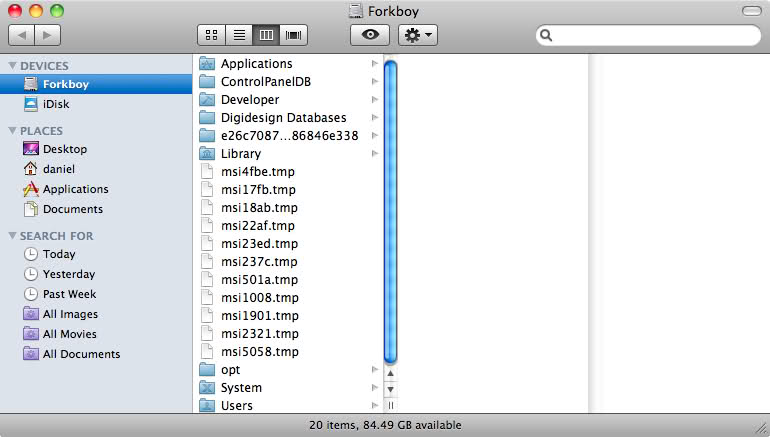This screenshot has width=770, height=437.
Task: Select Users folder
Action: click(x=289, y=406)
